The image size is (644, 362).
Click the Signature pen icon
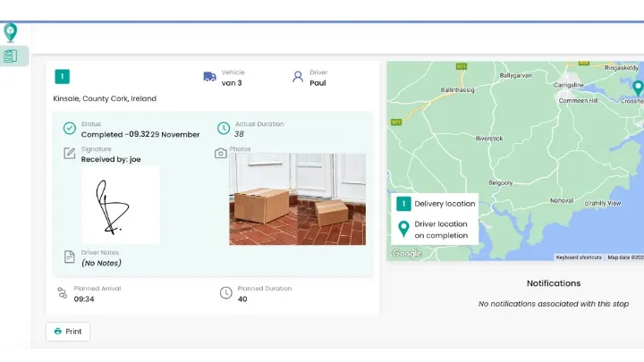pos(69,154)
